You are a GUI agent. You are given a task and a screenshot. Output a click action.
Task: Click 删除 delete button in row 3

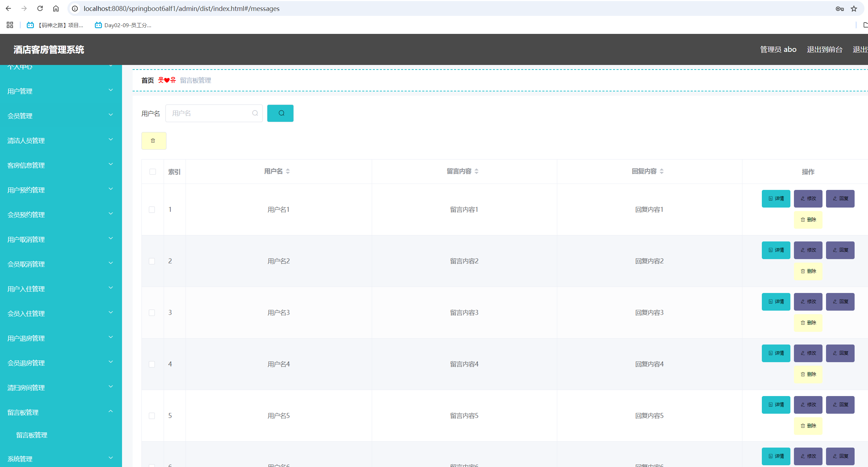pyautogui.click(x=808, y=323)
